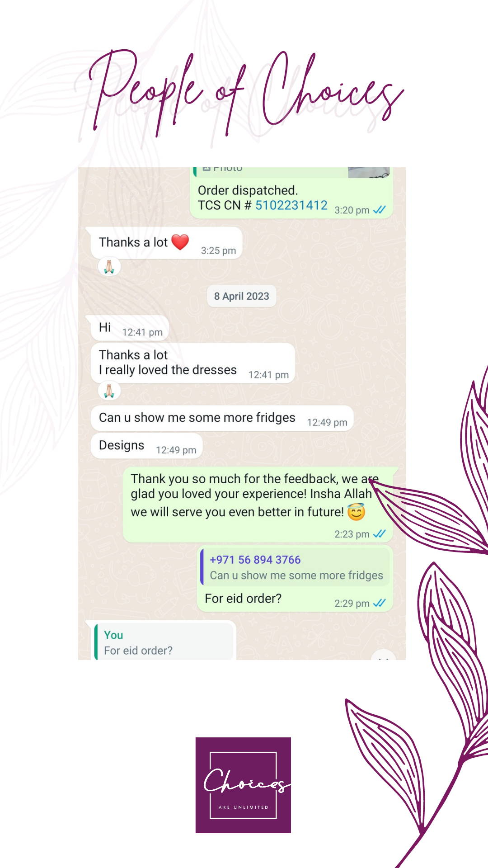Select the Designs message bubble

pyautogui.click(x=146, y=446)
